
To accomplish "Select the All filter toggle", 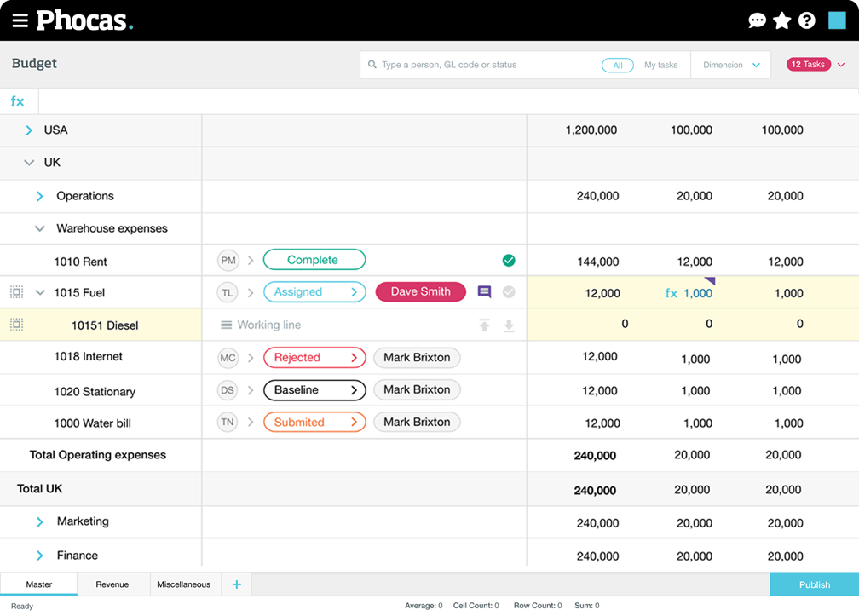I will point(617,66).
